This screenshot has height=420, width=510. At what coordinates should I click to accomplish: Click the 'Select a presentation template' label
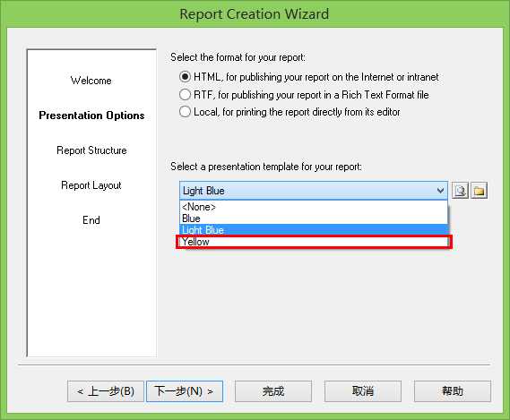[x=266, y=167]
